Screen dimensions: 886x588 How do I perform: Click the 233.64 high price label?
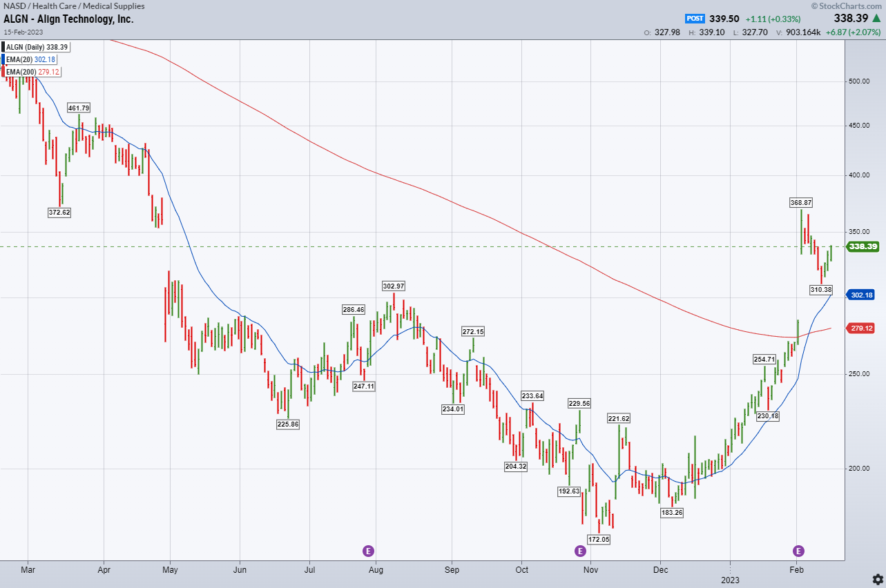tap(532, 396)
